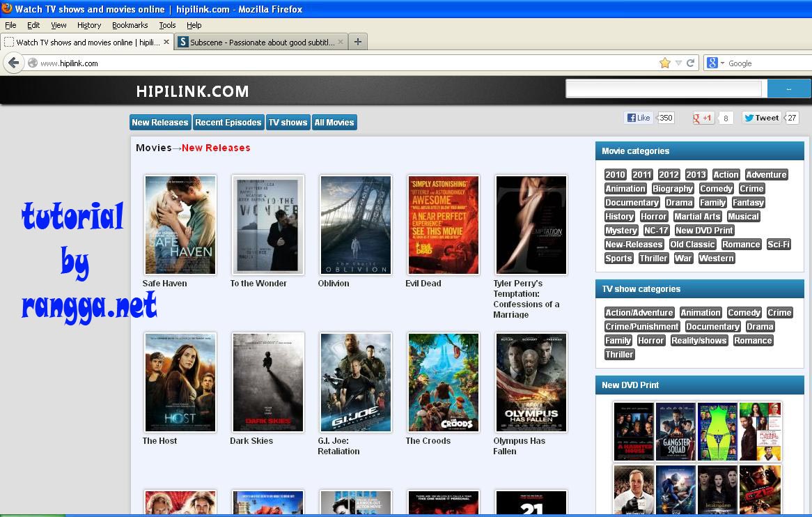Select the Sci-Fi category tag
The width and height of the screenshot is (812, 517).
[779, 245]
